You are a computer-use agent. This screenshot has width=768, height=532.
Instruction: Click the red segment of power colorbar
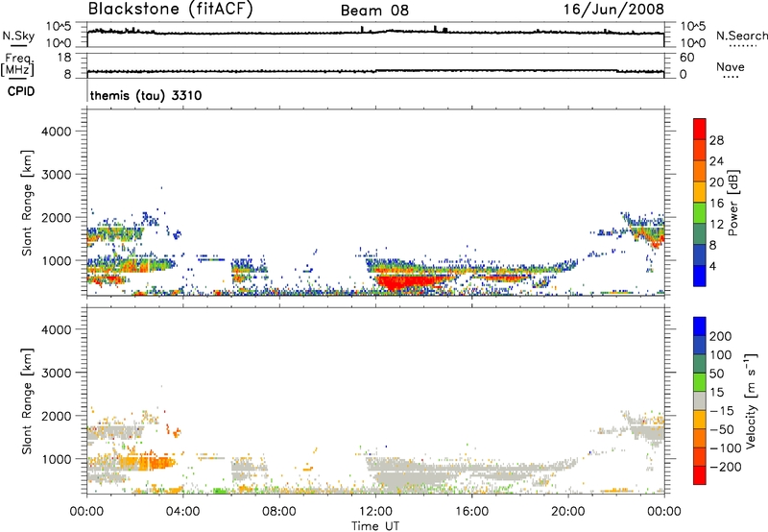point(700,129)
